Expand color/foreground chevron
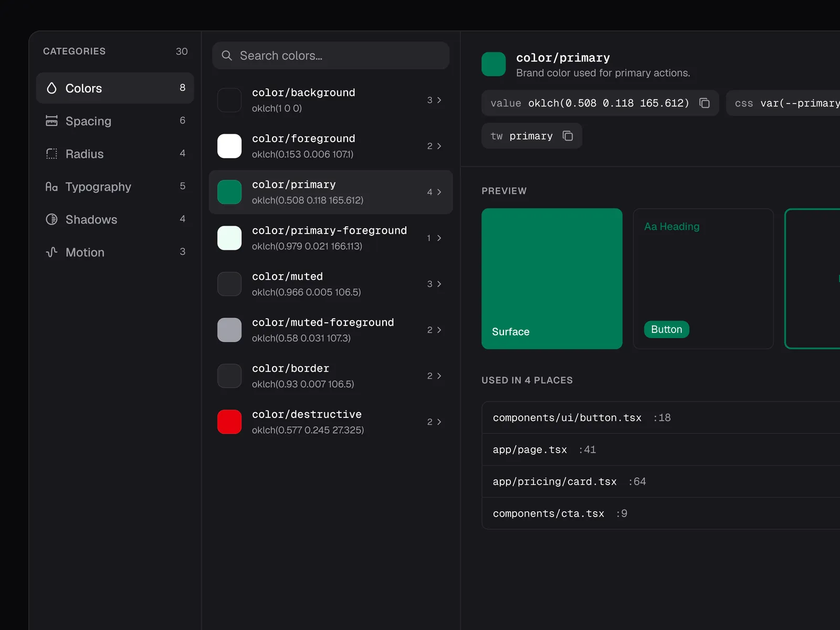Viewport: 840px width, 630px height. [439, 146]
